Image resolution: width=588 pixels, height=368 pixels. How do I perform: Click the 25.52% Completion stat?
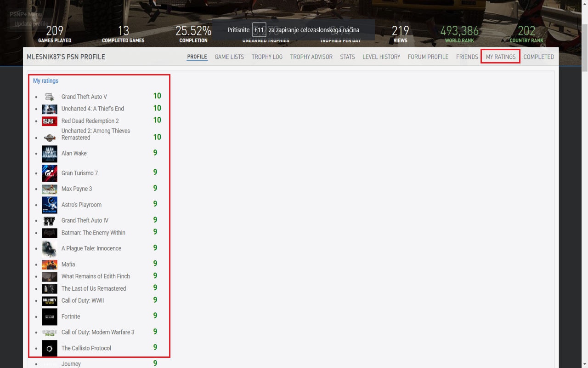point(193,34)
